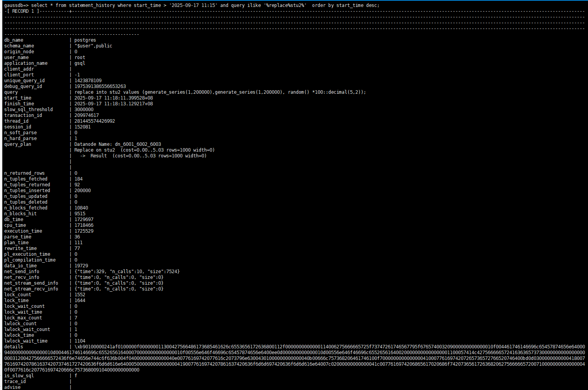This screenshot has width=588, height=390.
Task: Click the db_time value 1729697
Action: (x=84, y=219)
